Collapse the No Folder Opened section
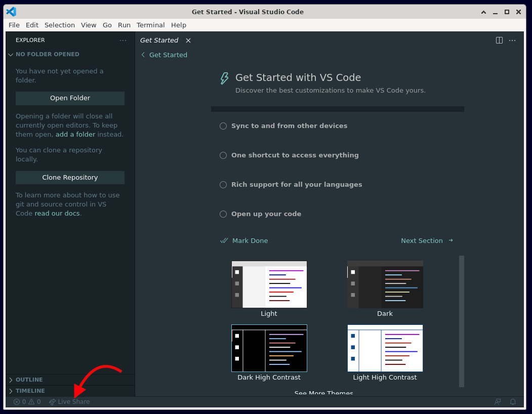 tap(47, 54)
